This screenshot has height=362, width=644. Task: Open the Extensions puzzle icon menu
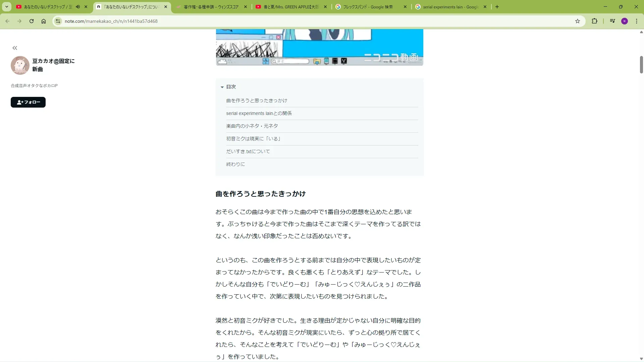click(594, 21)
